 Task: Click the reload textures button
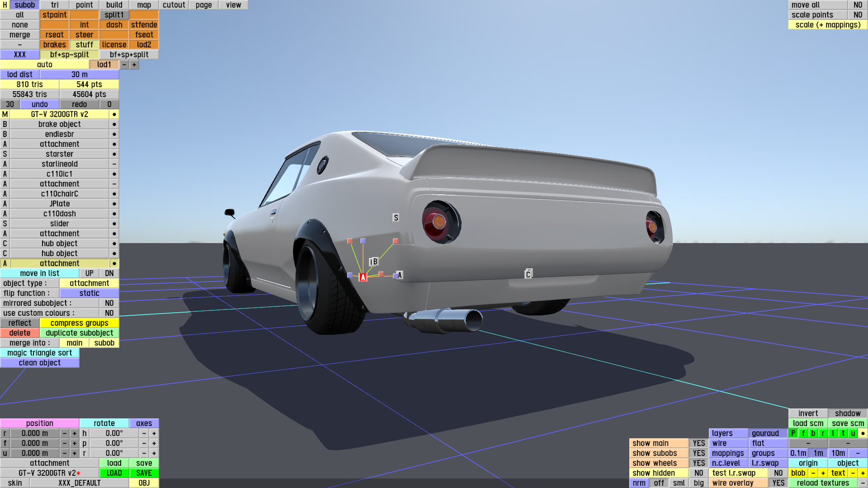click(x=822, y=483)
